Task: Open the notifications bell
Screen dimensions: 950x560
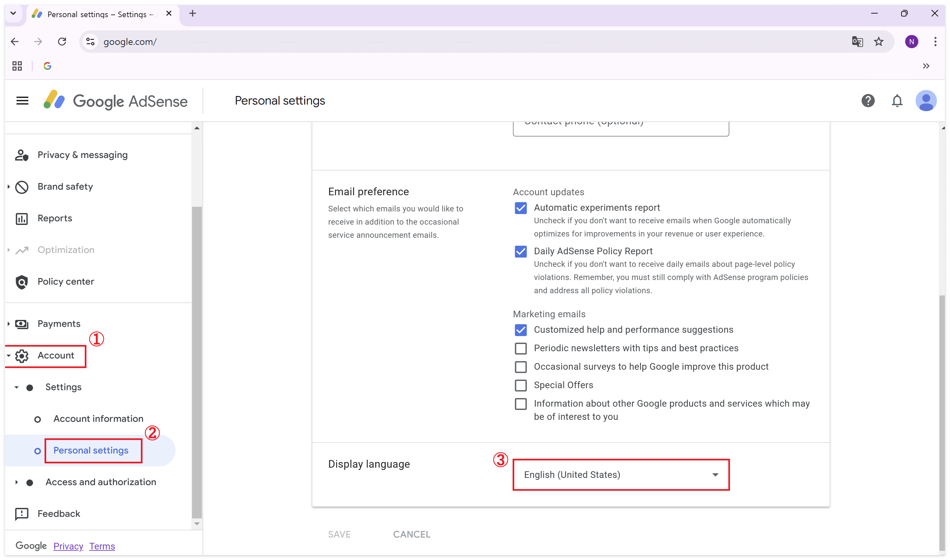Action: pyautogui.click(x=897, y=101)
